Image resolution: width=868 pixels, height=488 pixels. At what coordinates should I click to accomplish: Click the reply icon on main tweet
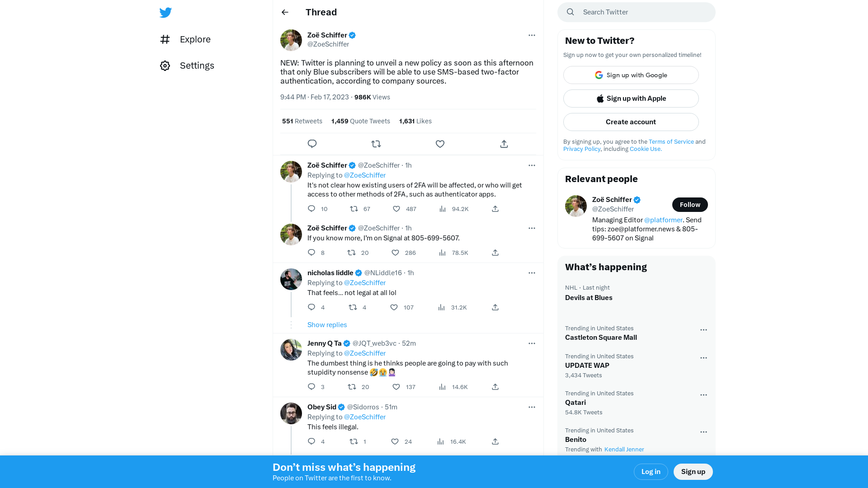[312, 144]
